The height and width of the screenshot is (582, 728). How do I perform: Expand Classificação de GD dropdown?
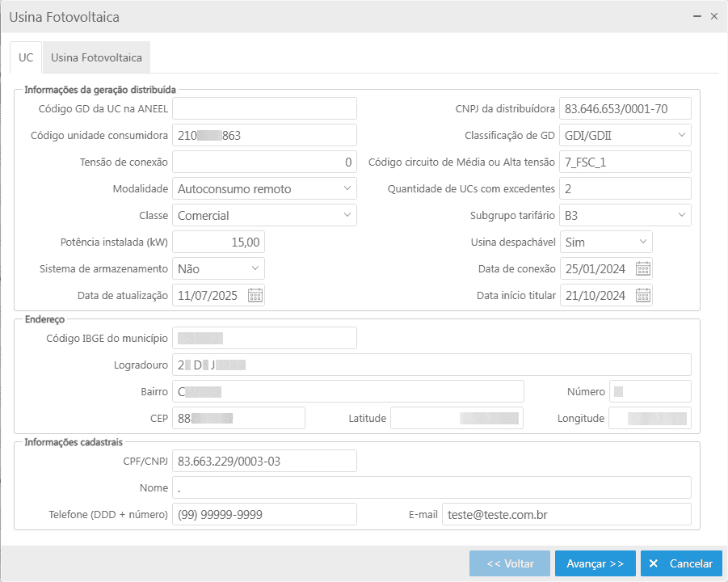[682, 135]
